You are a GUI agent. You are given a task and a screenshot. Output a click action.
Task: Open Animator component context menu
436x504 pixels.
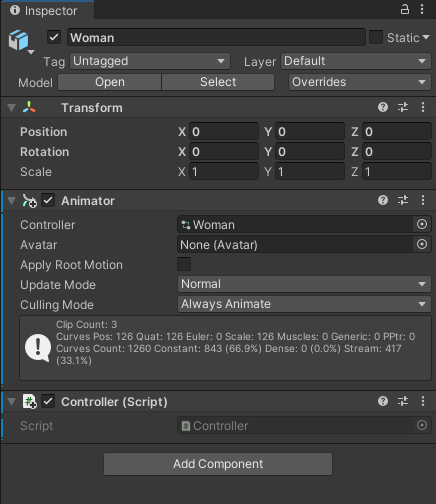[423, 200]
